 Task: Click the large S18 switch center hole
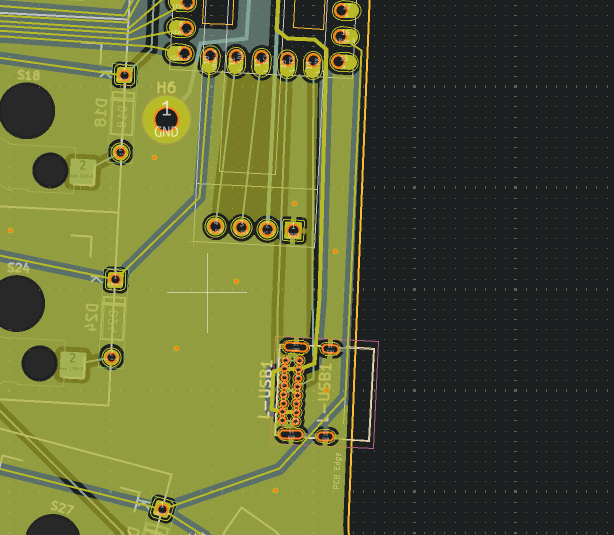26,111
